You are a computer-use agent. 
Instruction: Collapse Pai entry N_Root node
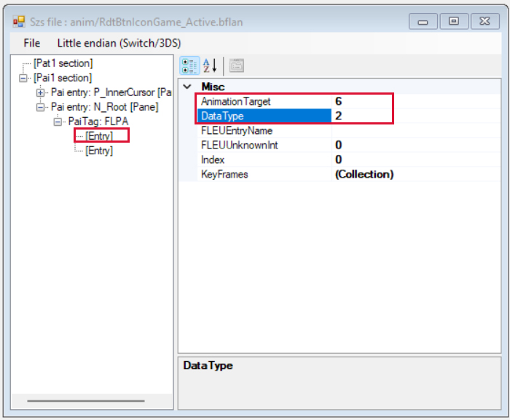point(40,107)
